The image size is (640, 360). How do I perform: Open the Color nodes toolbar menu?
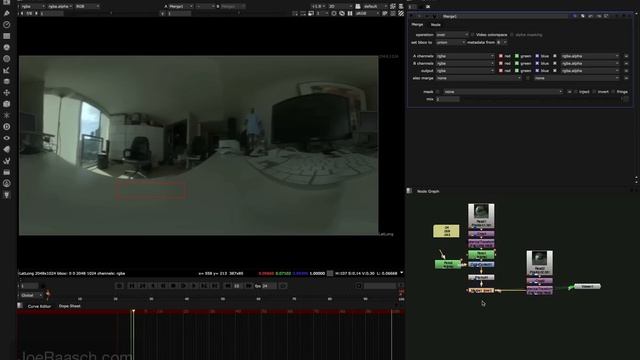(x=7, y=47)
